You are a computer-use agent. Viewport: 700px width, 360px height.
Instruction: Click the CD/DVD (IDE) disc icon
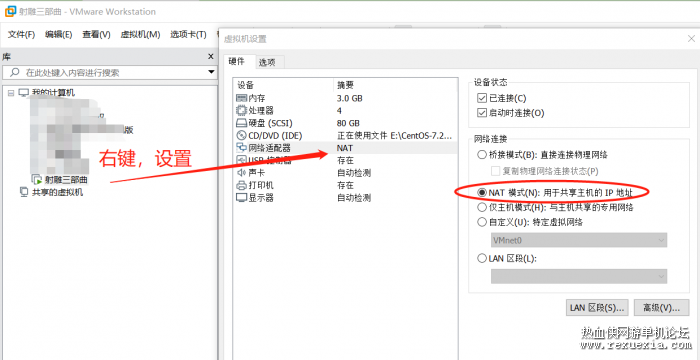(241, 135)
